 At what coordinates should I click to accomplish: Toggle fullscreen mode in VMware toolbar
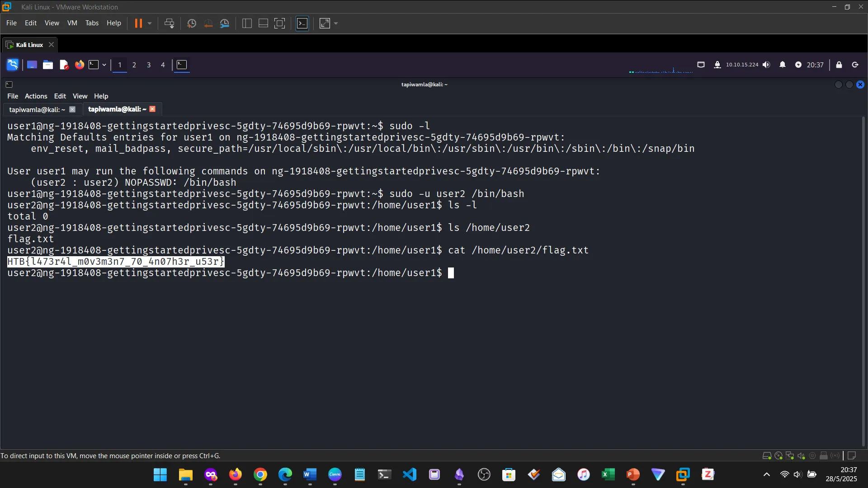[x=324, y=23]
